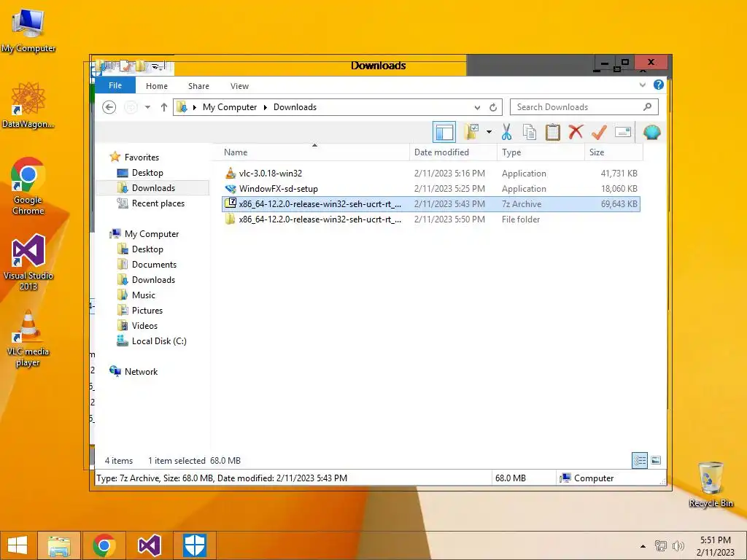Open Local Disk (C:) in sidebar
The height and width of the screenshot is (560, 747).
tap(158, 341)
